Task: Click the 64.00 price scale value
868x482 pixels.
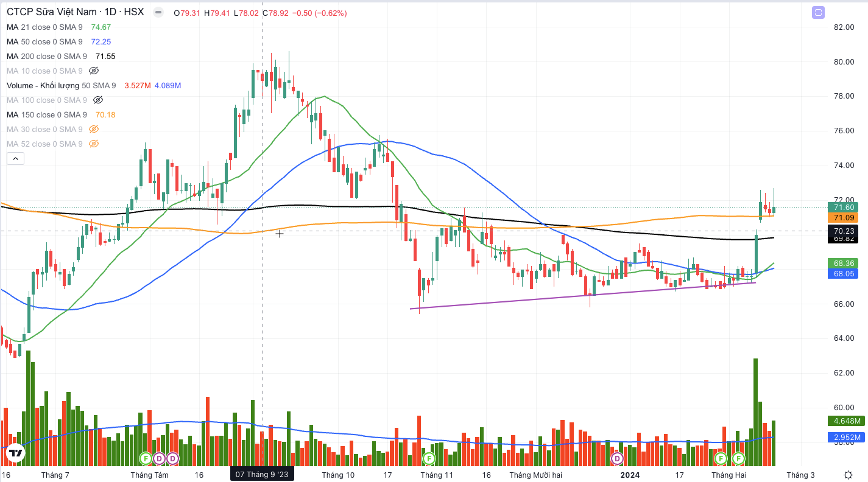Action: click(x=844, y=338)
